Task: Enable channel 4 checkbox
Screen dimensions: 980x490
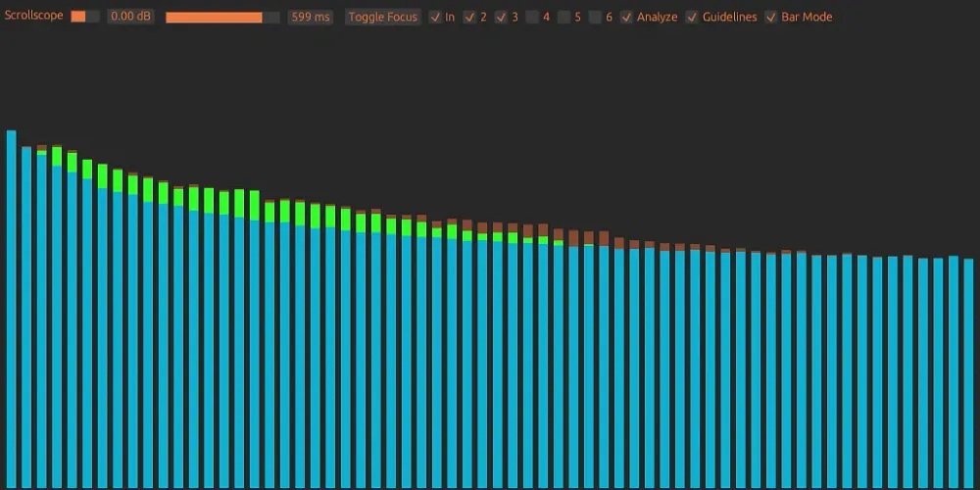Action: 532,17
